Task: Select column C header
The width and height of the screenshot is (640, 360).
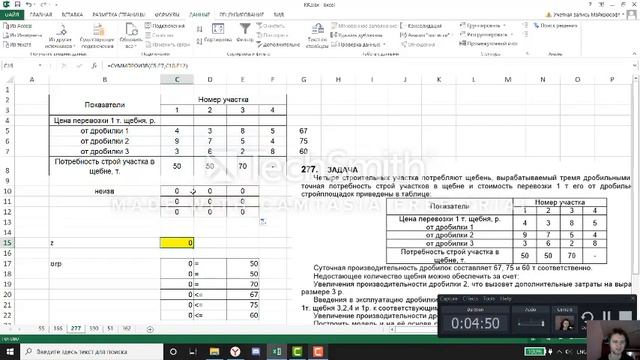Action: 177,80
